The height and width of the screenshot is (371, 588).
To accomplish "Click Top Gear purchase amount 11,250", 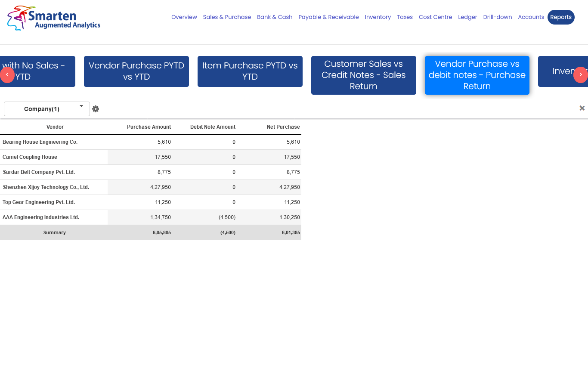I will pos(163,202).
